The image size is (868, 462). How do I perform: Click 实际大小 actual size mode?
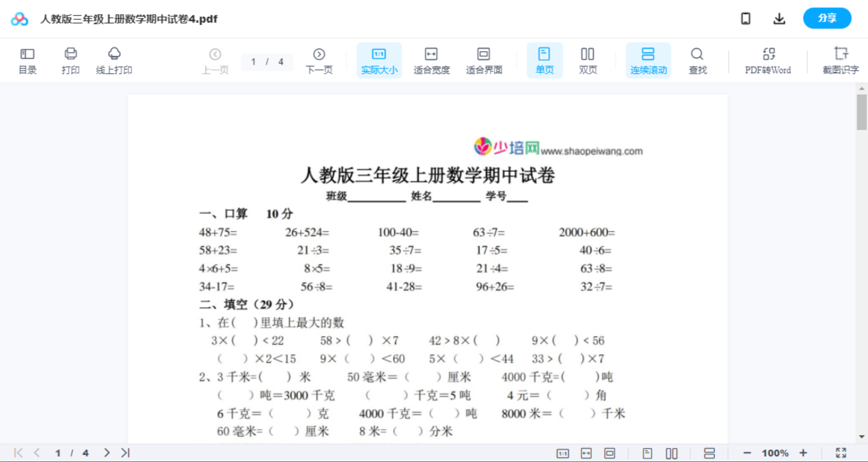point(379,60)
